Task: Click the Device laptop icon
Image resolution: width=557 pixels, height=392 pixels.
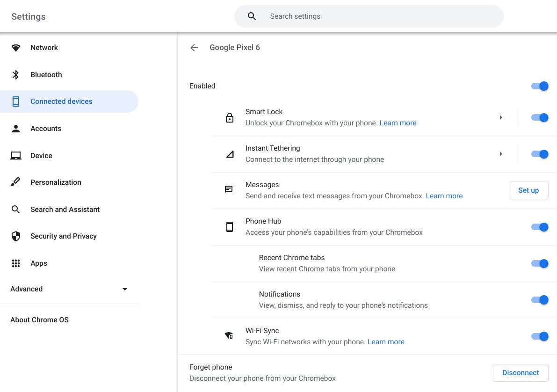Action: pos(15,155)
